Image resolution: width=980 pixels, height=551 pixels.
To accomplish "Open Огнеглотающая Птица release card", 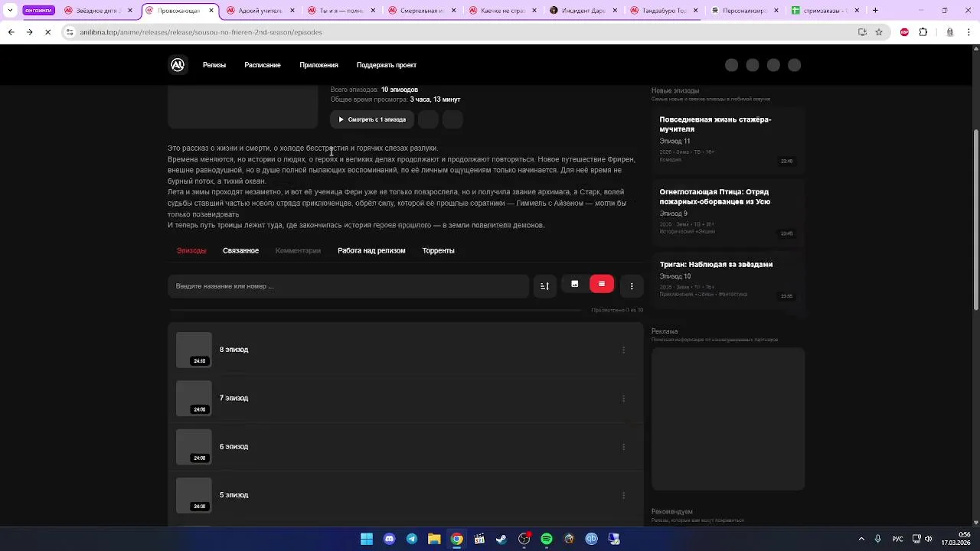I will click(x=728, y=212).
